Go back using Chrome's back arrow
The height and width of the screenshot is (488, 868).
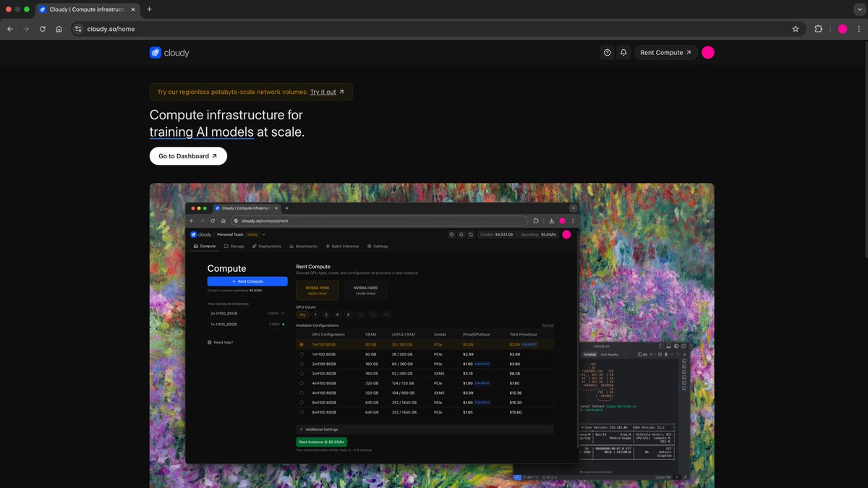(x=10, y=29)
